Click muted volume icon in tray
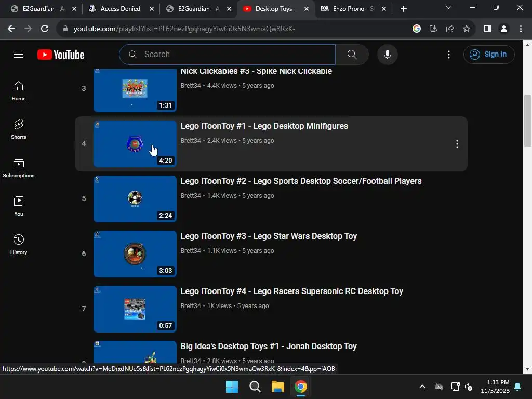Viewport: 532px width, 399px height. (x=469, y=387)
